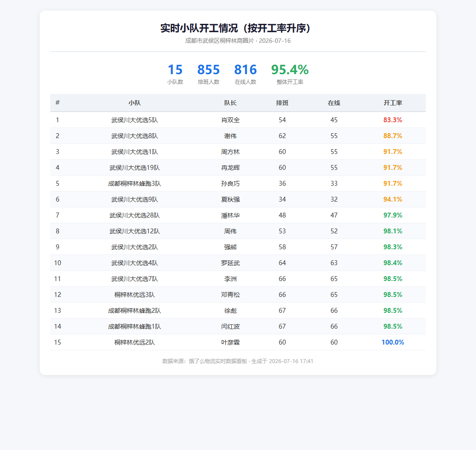
Task: Click captain name 周方林
Action: 231,152
